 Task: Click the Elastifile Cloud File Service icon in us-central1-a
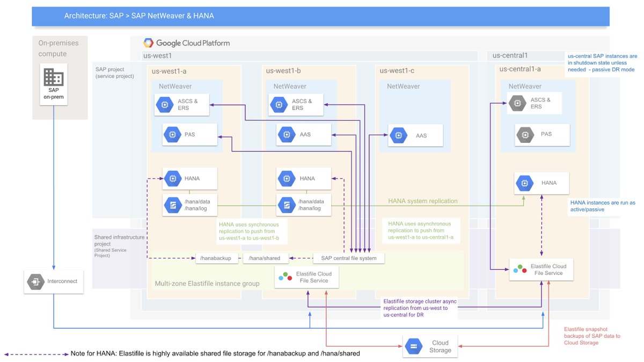pos(520,269)
